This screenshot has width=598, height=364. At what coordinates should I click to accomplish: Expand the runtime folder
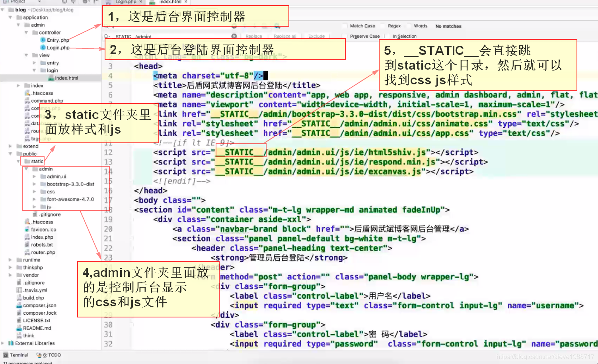[x=10, y=260]
